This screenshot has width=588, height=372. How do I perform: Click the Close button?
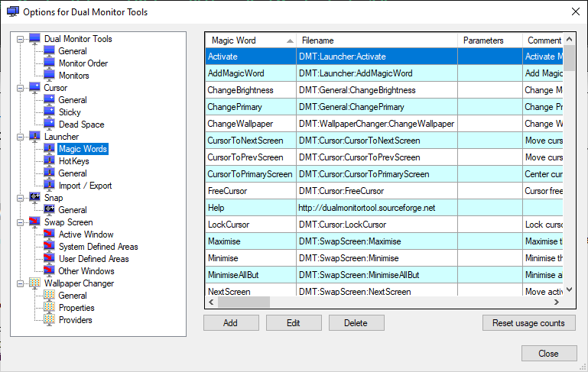pyautogui.click(x=549, y=353)
